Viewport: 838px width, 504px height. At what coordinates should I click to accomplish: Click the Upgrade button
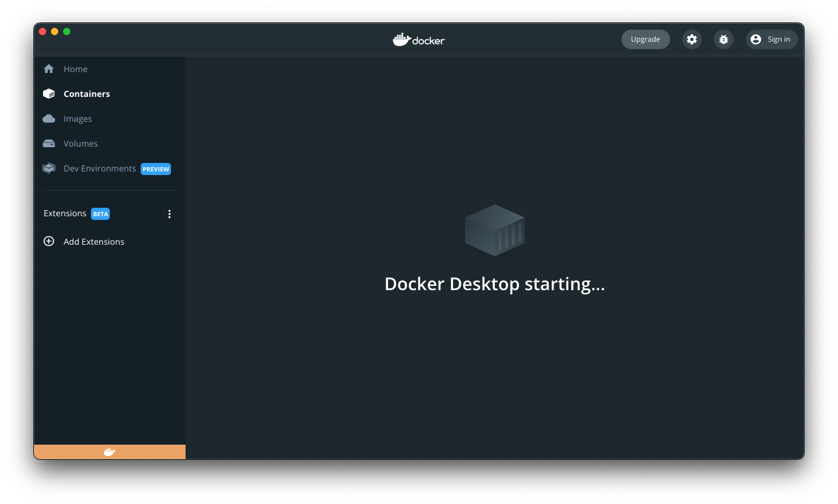pyautogui.click(x=645, y=39)
